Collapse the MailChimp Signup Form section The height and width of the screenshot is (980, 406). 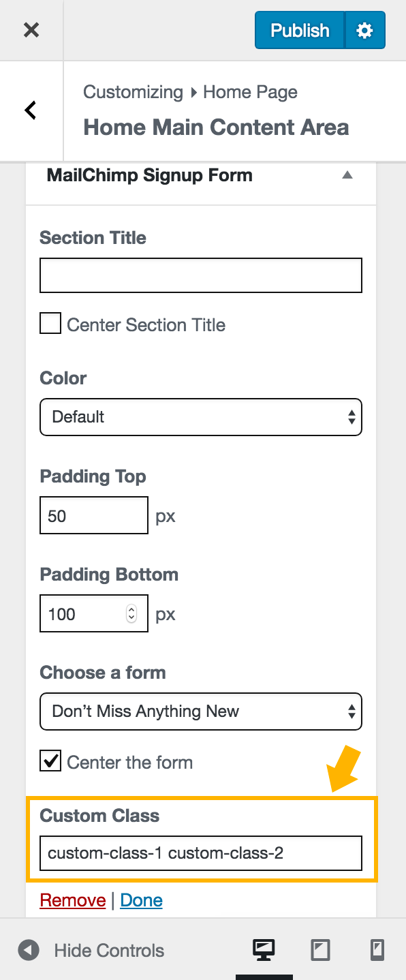coord(347,175)
